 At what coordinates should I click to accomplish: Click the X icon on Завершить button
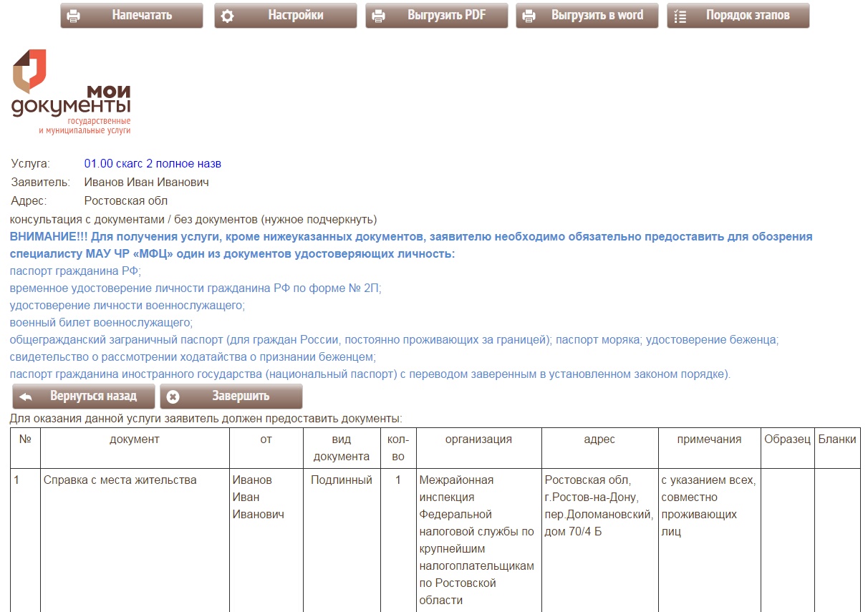coord(173,397)
